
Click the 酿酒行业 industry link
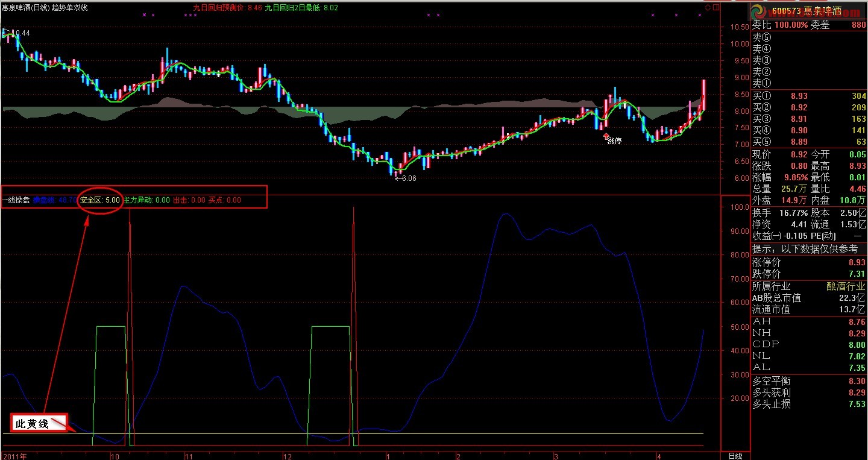click(846, 286)
